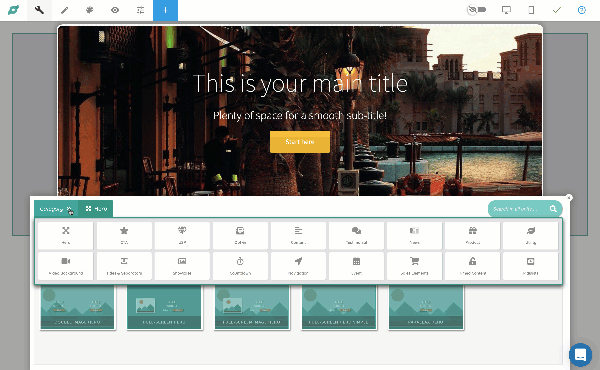600x370 pixels.
Task: Choose the Event category with calendar icon
Action: point(356,266)
